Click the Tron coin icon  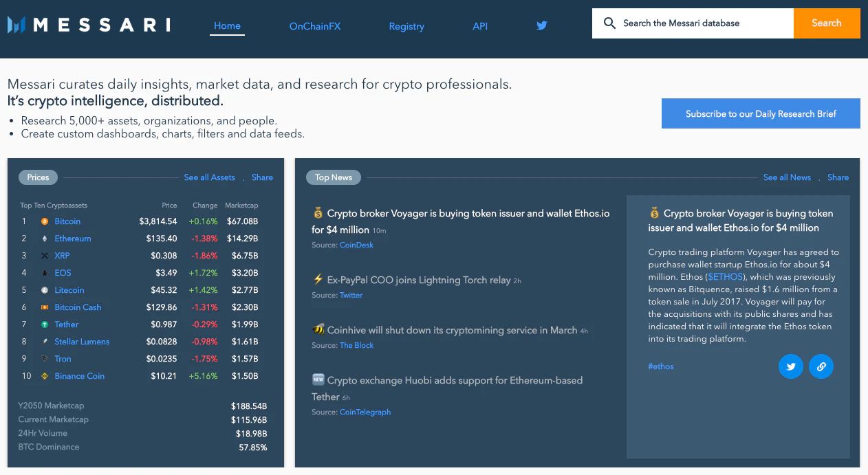45,359
